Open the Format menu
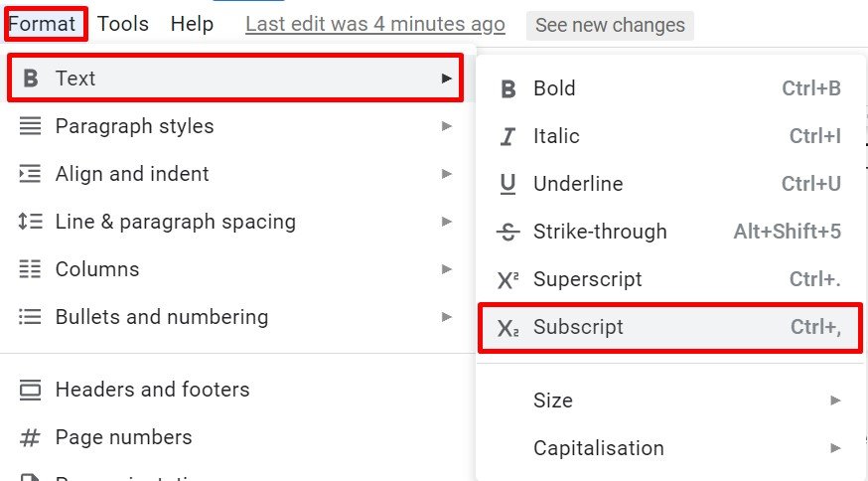Viewport: 868px width, 481px height. (42, 24)
